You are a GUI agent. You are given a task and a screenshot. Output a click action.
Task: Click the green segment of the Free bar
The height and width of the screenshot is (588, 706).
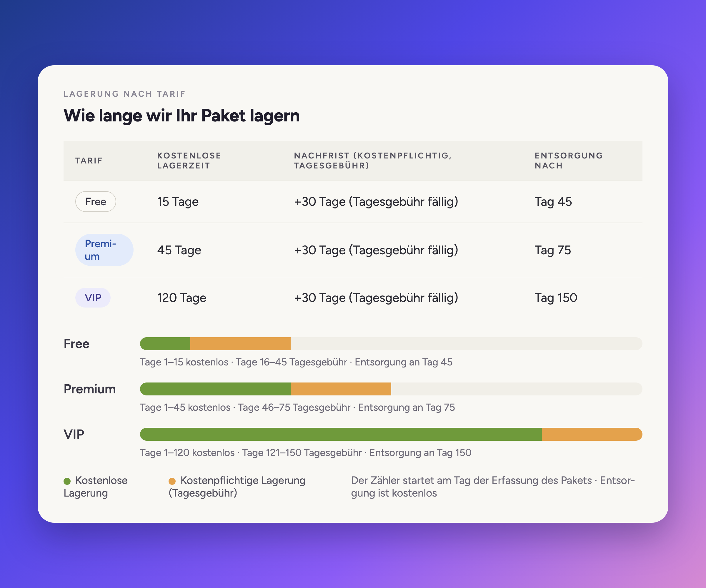pyautogui.click(x=165, y=344)
